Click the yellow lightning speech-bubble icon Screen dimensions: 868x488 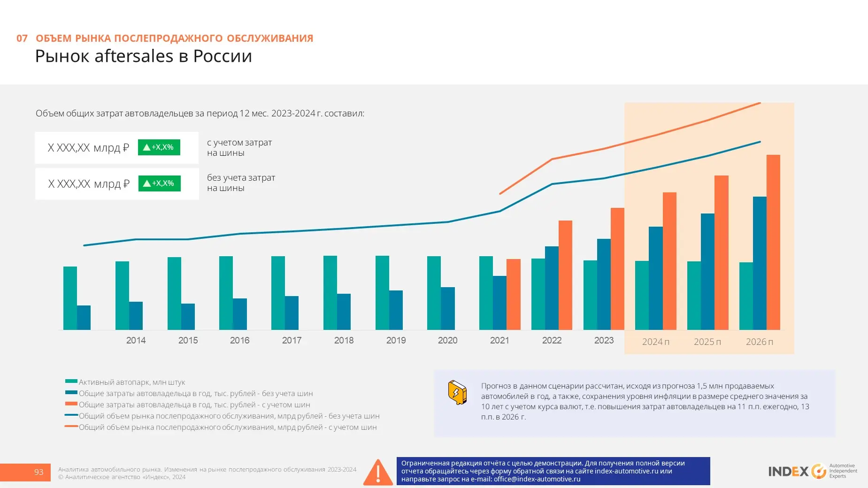[457, 393]
